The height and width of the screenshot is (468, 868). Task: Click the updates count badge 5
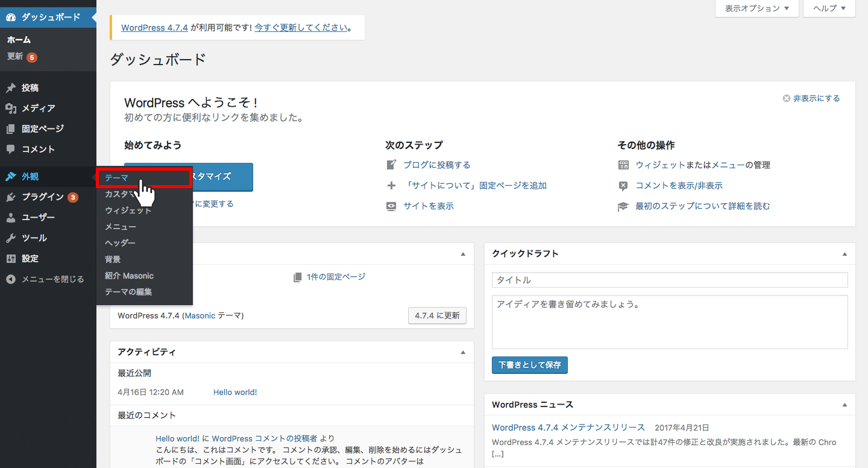[x=32, y=57]
